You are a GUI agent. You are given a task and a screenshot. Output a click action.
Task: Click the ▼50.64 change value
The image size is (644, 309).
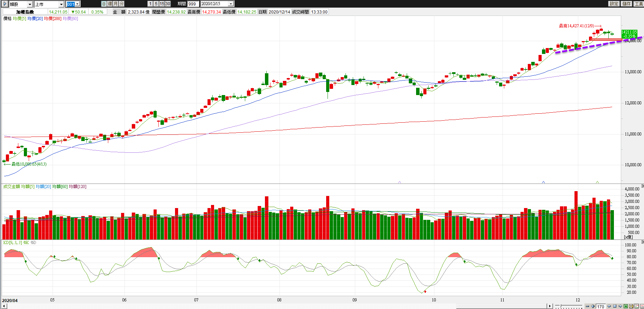tap(79, 12)
